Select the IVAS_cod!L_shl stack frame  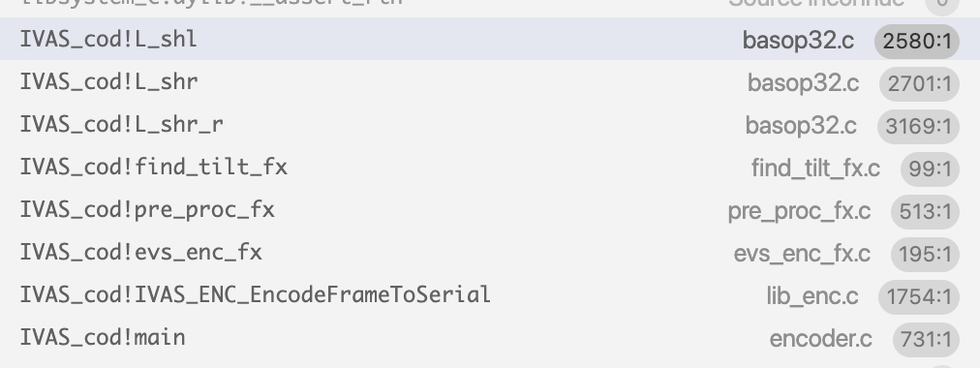coord(490,40)
